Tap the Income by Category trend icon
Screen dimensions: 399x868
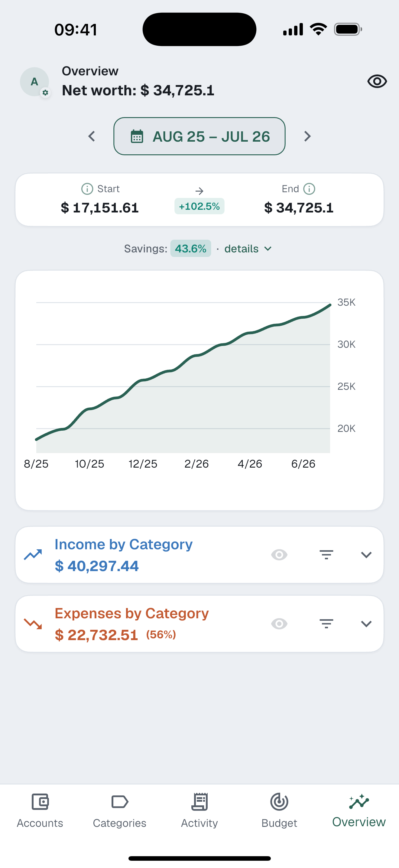[x=33, y=555]
